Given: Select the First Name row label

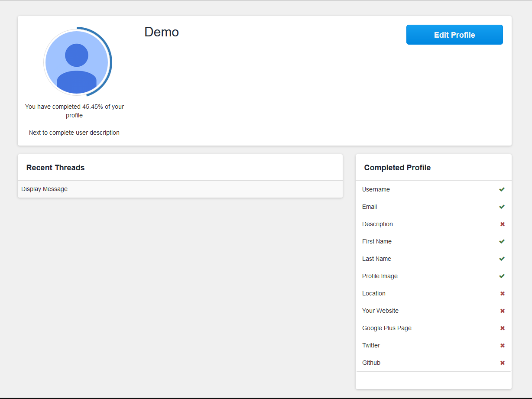Looking at the screenshot, I should click(377, 241).
